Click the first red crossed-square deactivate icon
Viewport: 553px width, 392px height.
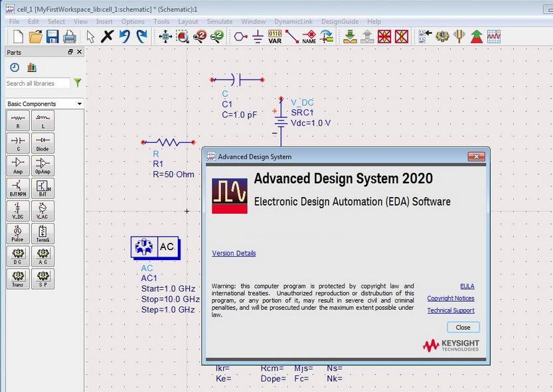click(384, 36)
